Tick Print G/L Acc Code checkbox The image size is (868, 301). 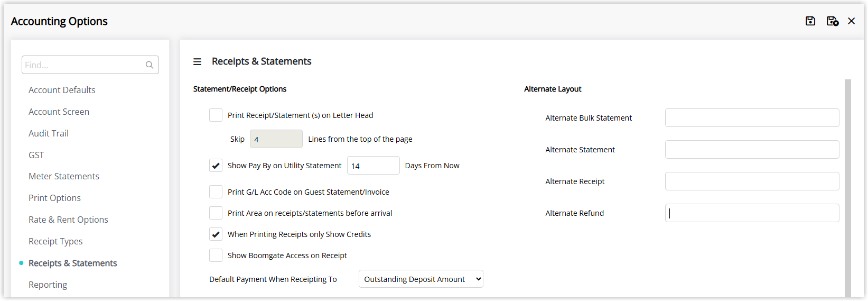pyautogui.click(x=216, y=192)
